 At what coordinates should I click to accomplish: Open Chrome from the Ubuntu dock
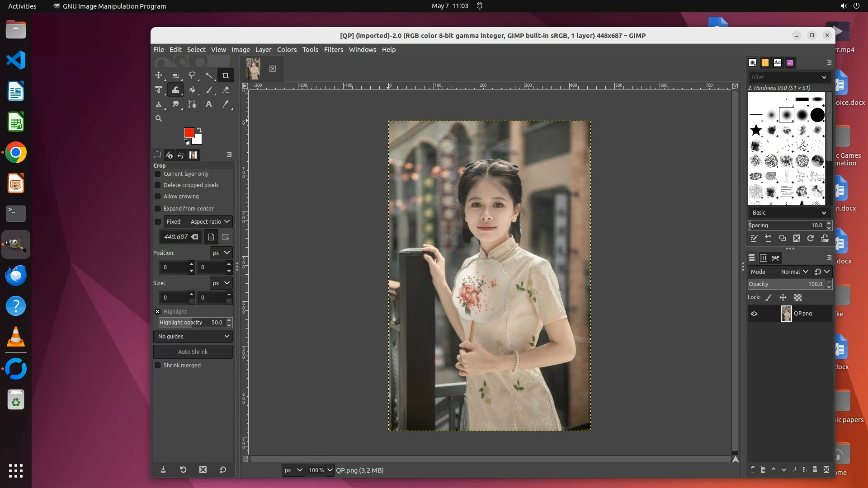point(16,153)
